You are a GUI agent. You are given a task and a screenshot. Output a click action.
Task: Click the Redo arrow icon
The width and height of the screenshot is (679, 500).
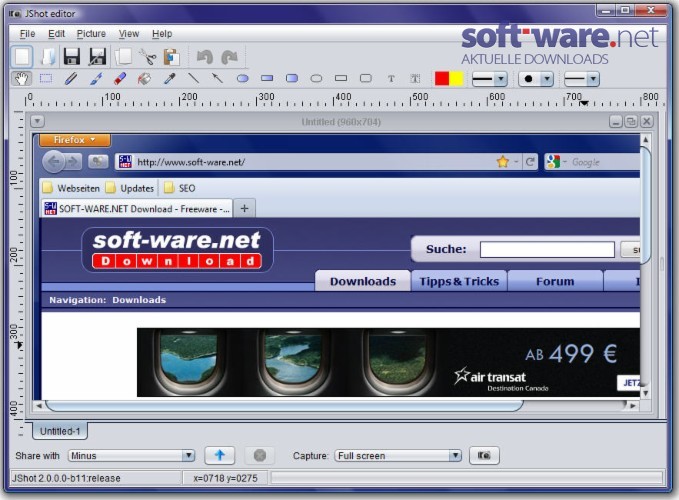click(x=229, y=57)
